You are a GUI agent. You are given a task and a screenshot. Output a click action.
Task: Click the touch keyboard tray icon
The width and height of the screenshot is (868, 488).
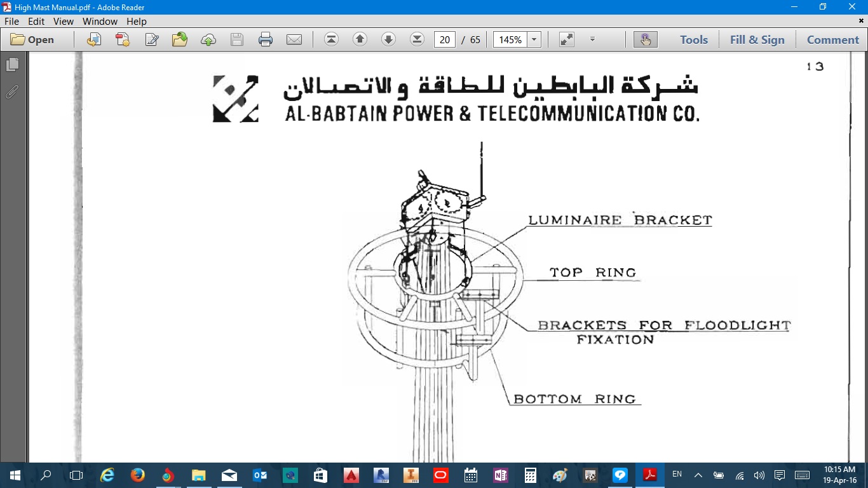pyautogui.click(x=802, y=475)
